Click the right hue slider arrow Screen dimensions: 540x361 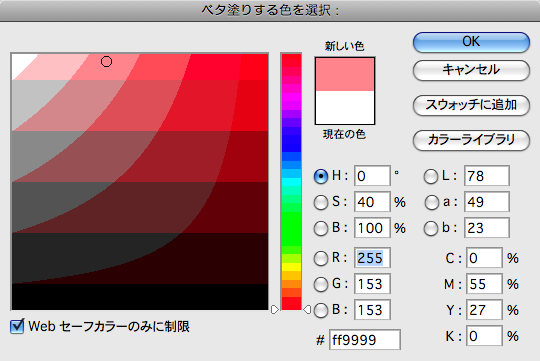307,309
